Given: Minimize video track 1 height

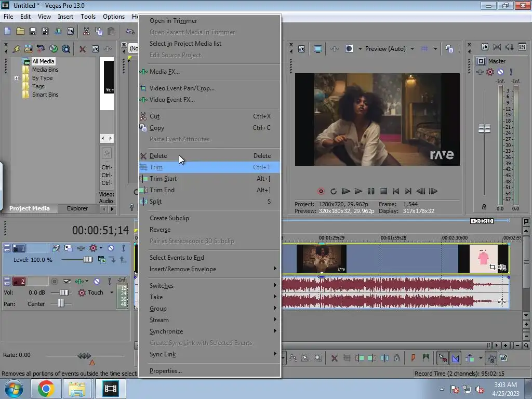Looking at the screenshot, I should pos(7,246).
